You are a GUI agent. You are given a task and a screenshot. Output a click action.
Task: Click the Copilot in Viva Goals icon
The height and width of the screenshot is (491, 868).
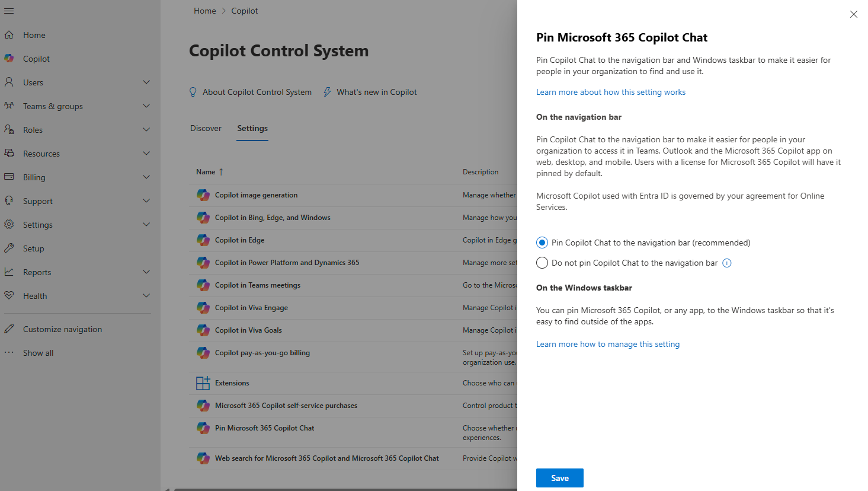[203, 330]
